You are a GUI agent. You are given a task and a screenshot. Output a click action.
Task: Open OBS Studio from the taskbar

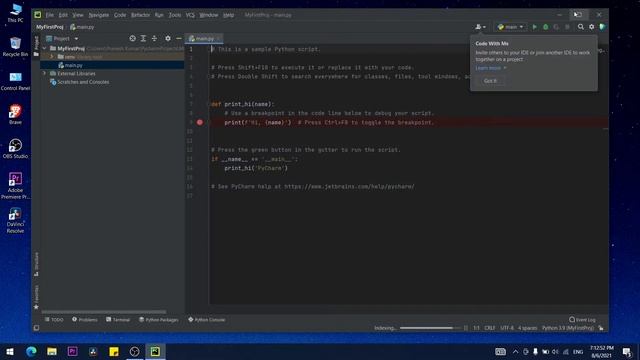[x=134, y=351]
